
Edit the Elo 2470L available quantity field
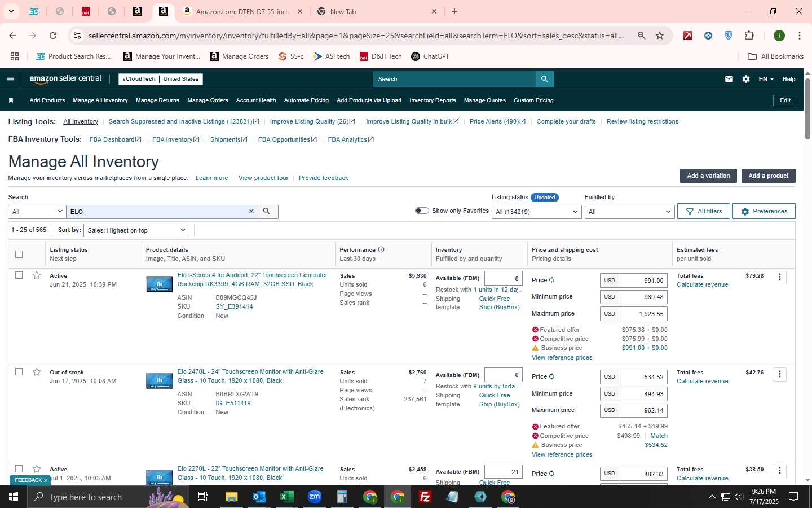(x=503, y=375)
